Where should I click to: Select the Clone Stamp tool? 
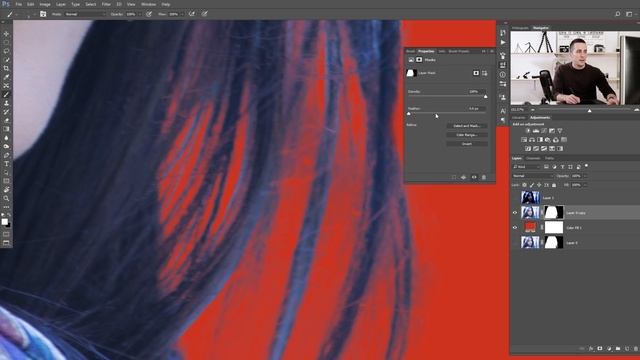[6, 103]
